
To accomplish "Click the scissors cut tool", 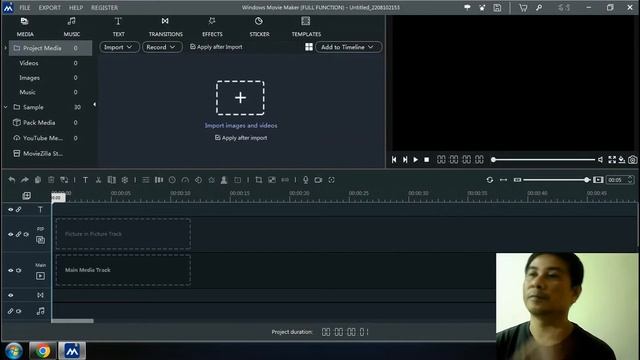I will point(98,180).
